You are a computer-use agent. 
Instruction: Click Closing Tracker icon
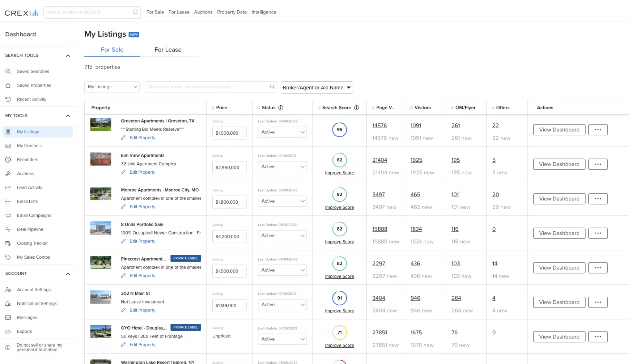pos(8,243)
